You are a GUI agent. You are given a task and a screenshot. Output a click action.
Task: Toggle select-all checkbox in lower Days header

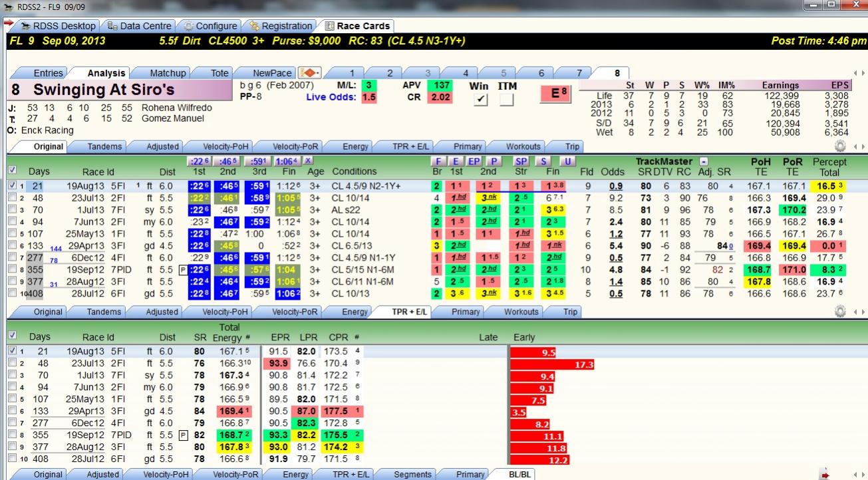pos(13,336)
